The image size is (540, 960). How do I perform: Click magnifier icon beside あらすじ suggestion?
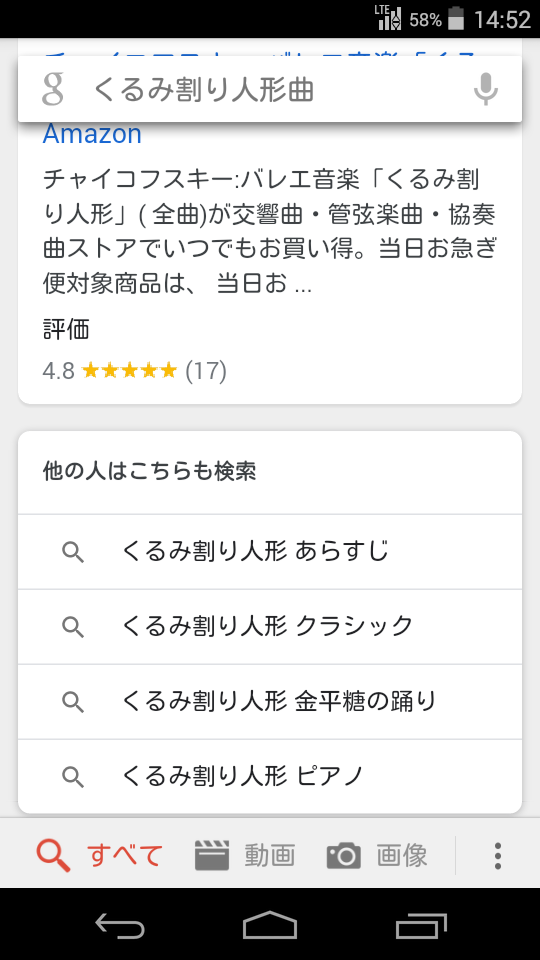[73, 552]
